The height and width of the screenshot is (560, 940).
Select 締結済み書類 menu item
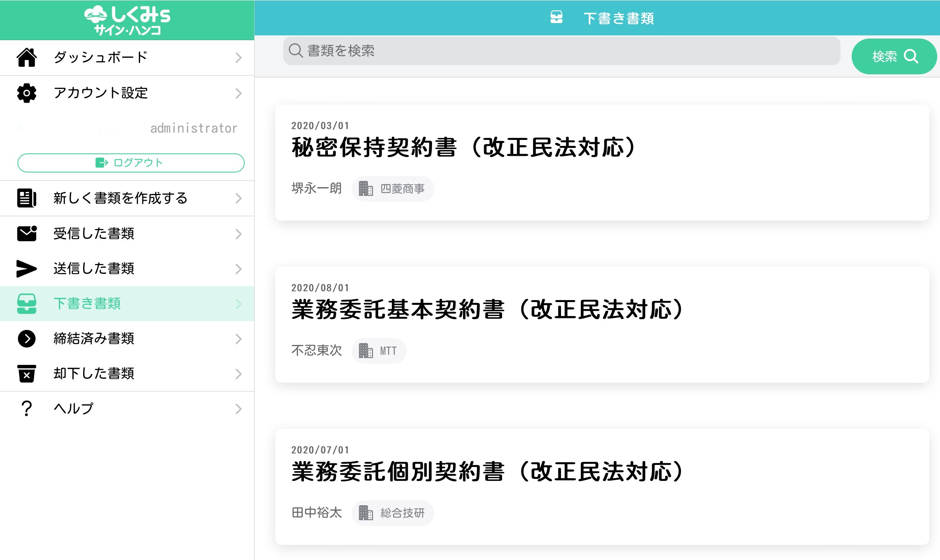point(127,339)
